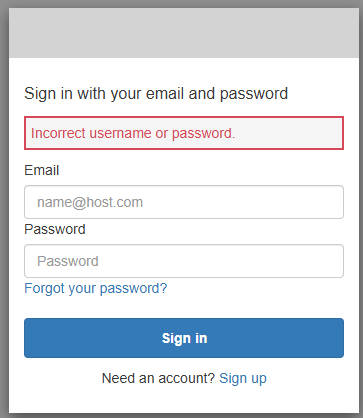Click the Incorrect username or password alert
The image size is (363, 418).
[184, 133]
